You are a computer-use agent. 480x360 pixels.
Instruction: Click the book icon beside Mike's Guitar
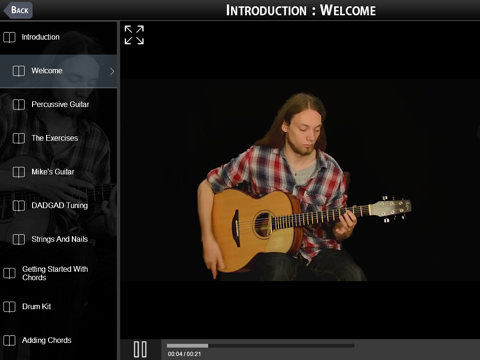point(19,172)
